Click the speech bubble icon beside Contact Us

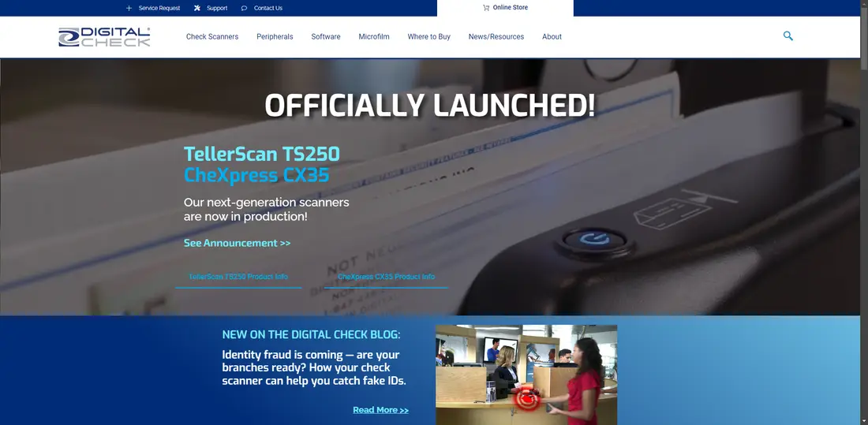pyautogui.click(x=244, y=9)
